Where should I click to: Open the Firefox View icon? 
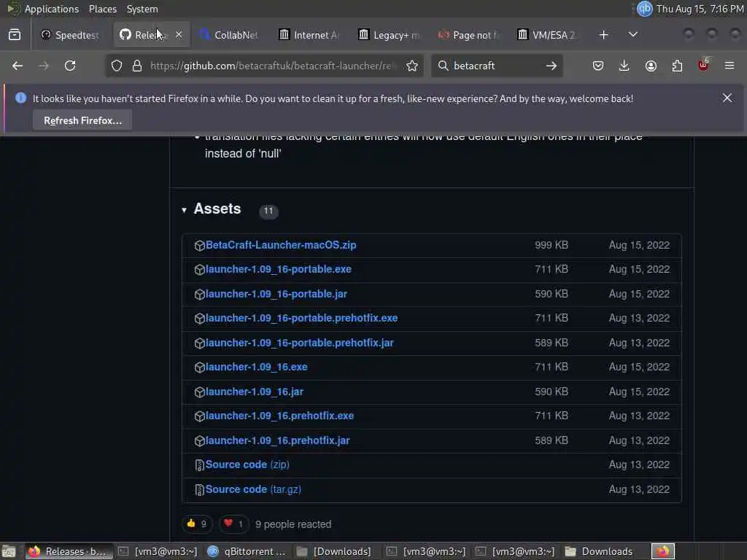pos(15,35)
